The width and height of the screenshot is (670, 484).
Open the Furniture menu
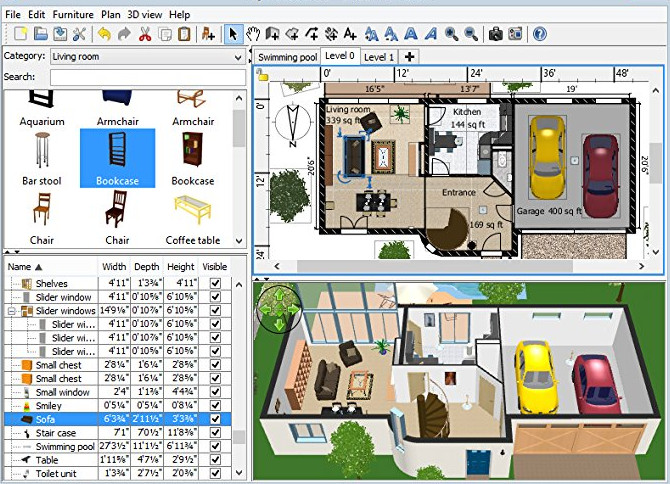(73, 15)
